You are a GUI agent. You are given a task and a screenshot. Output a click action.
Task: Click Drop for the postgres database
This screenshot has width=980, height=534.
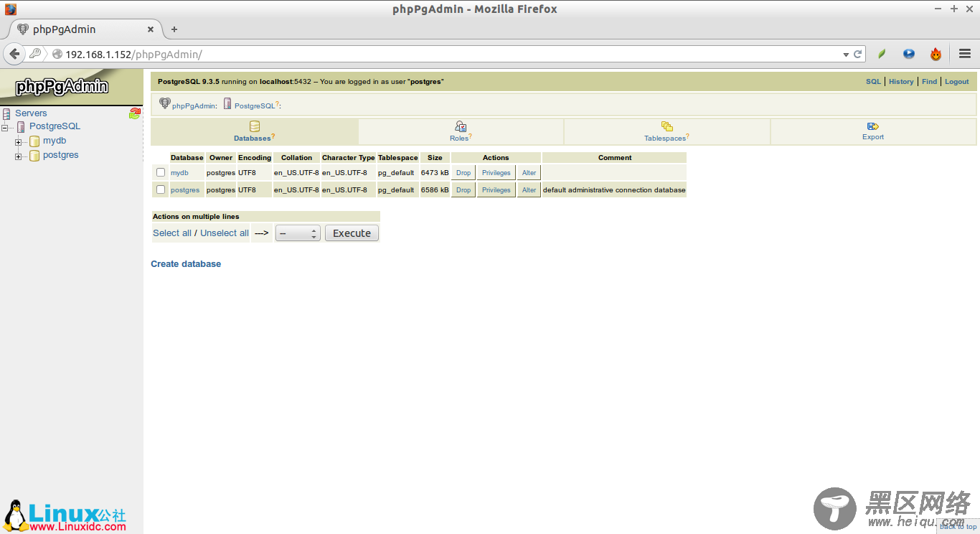coord(463,190)
